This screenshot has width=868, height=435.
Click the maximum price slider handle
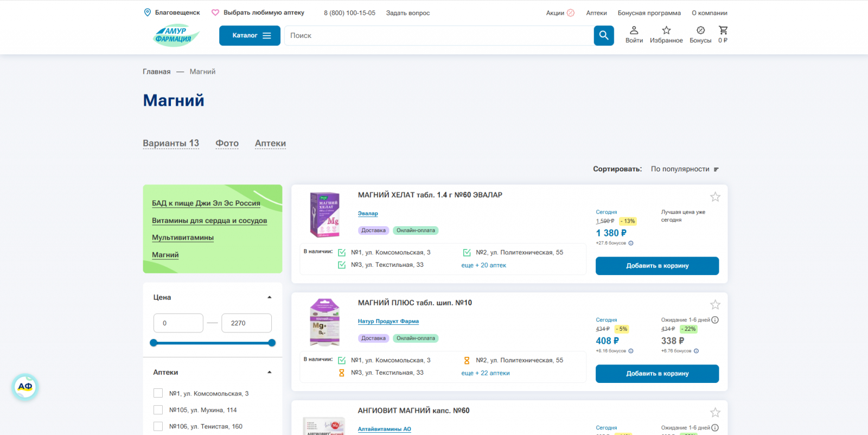(272, 343)
